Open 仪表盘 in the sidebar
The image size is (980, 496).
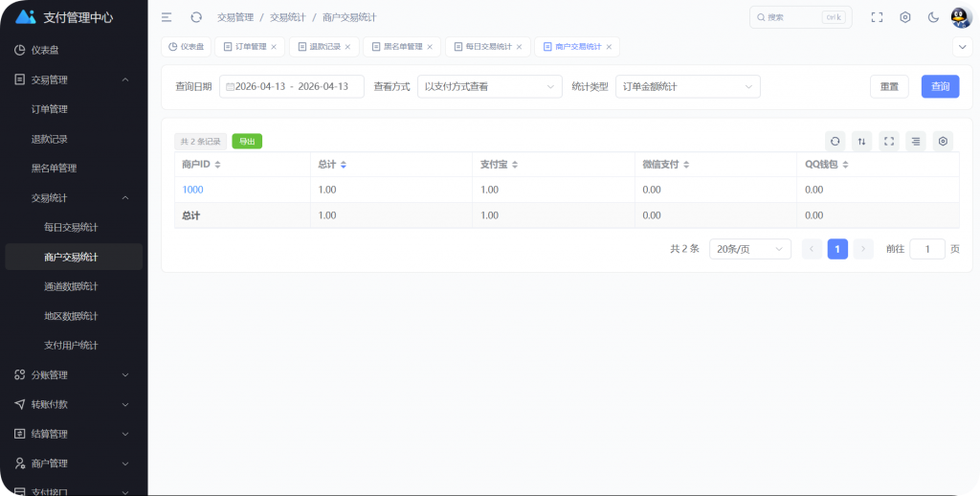[74, 50]
